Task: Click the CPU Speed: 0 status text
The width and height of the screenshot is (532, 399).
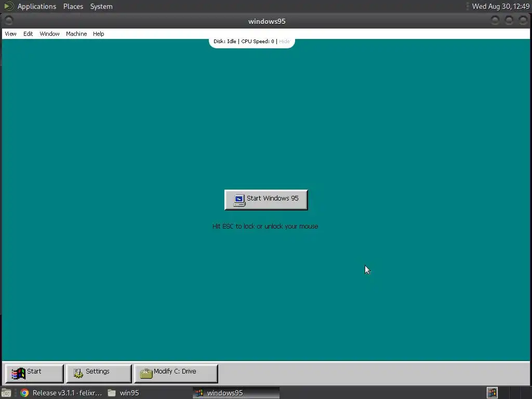Action: (x=258, y=42)
